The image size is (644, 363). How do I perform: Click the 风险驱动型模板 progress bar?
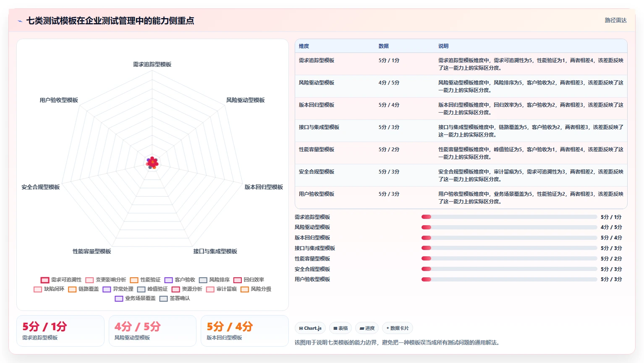pyautogui.click(x=509, y=227)
